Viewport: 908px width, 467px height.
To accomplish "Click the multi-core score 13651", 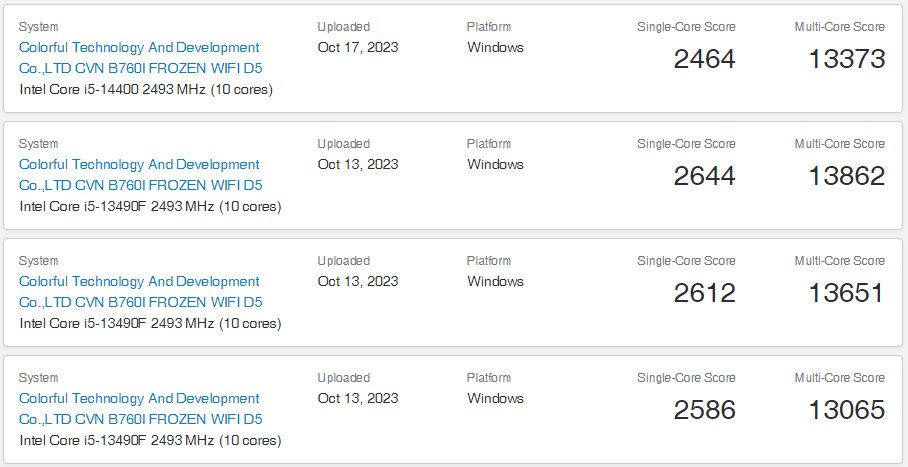I will (846, 293).
